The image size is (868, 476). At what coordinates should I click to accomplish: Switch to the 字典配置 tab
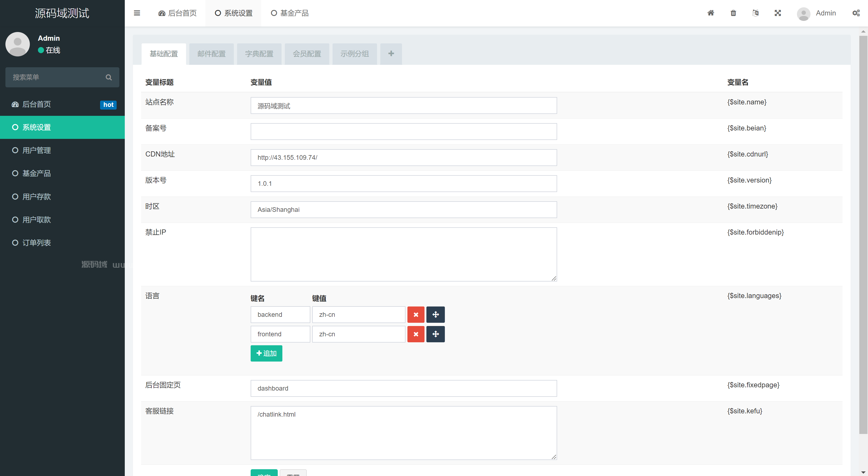pos(259,54)
